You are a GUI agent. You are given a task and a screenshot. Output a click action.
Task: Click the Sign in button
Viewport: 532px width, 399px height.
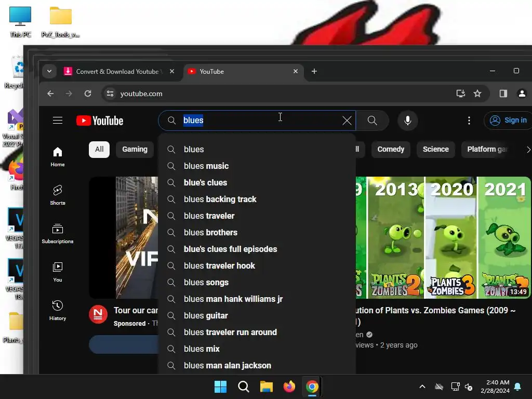point(508,121)
